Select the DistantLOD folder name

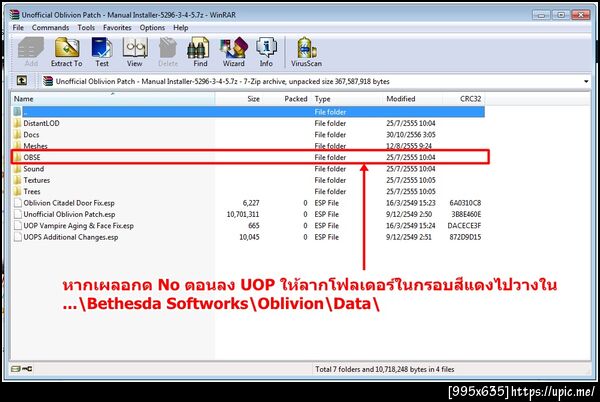tap(41, 123)
